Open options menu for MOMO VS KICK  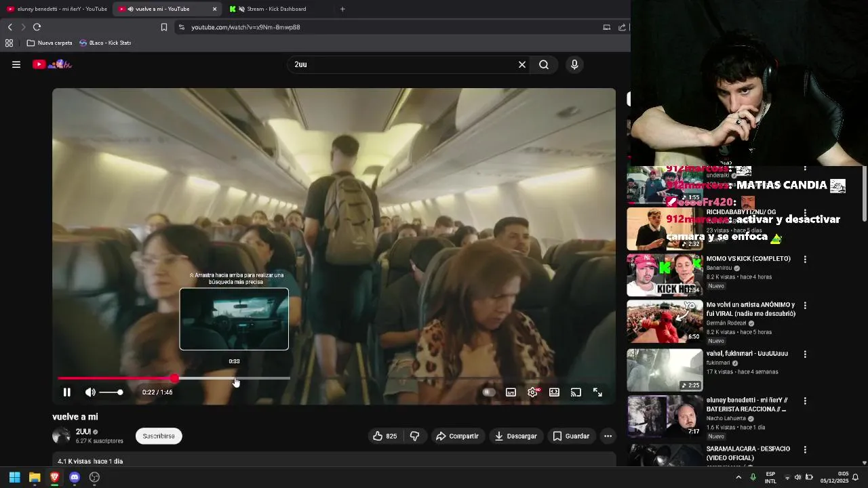[x=805, y=259]
